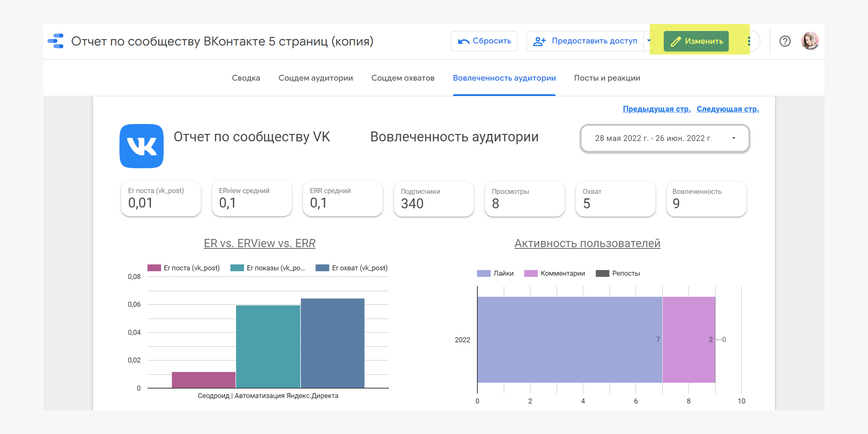Open the date range picker dropdown
The height and width of the screenshot is (434, 868).
tap(665, 138)
